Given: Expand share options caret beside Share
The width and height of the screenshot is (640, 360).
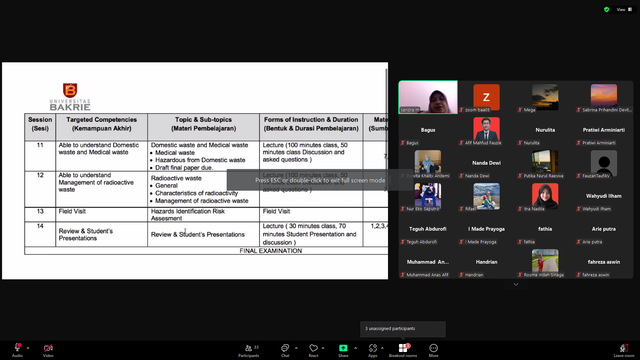Looking at the screenshot, I should coord(356,348).
